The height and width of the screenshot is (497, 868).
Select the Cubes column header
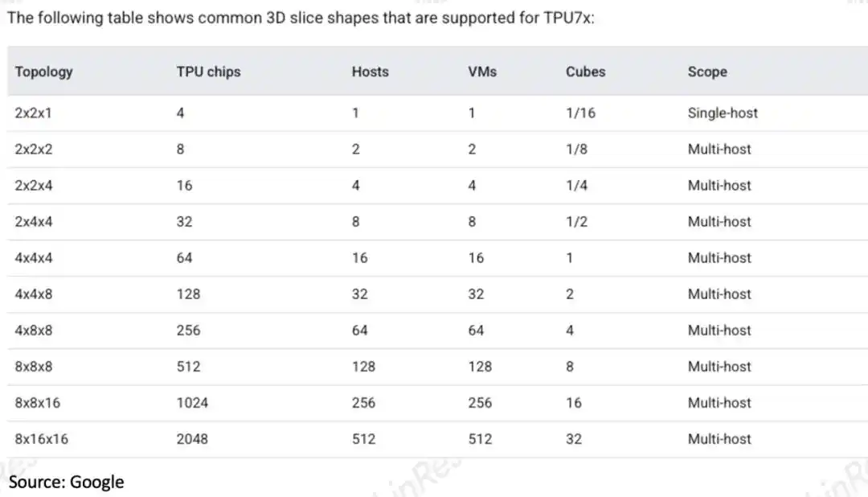point(586,72)
